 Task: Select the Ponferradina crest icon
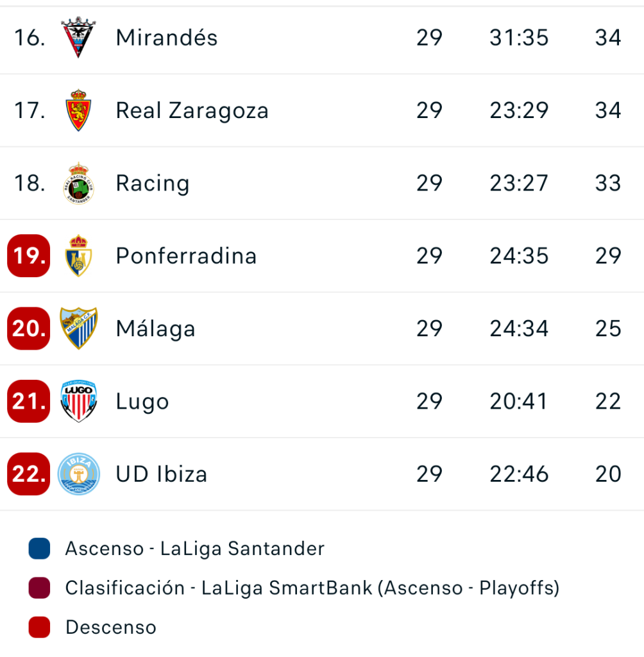78,256
